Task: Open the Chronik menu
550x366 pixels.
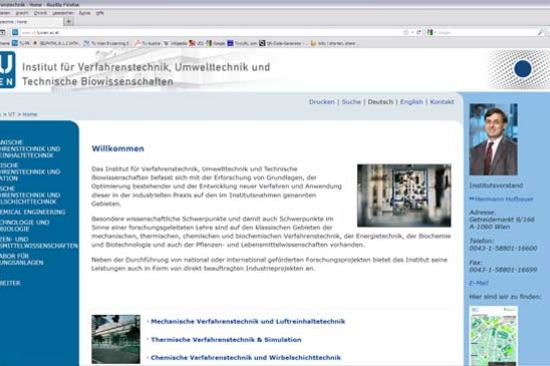Action: (40, 13)
